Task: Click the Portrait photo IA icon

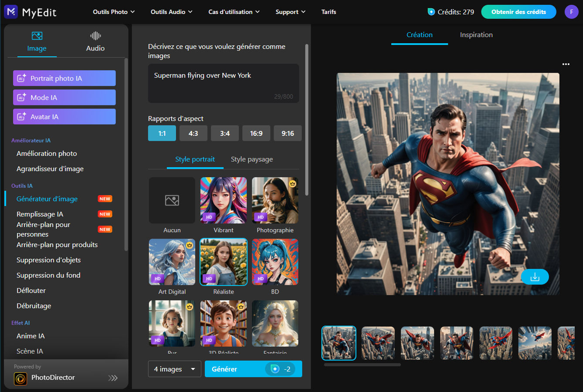Action: pos(21,78)
